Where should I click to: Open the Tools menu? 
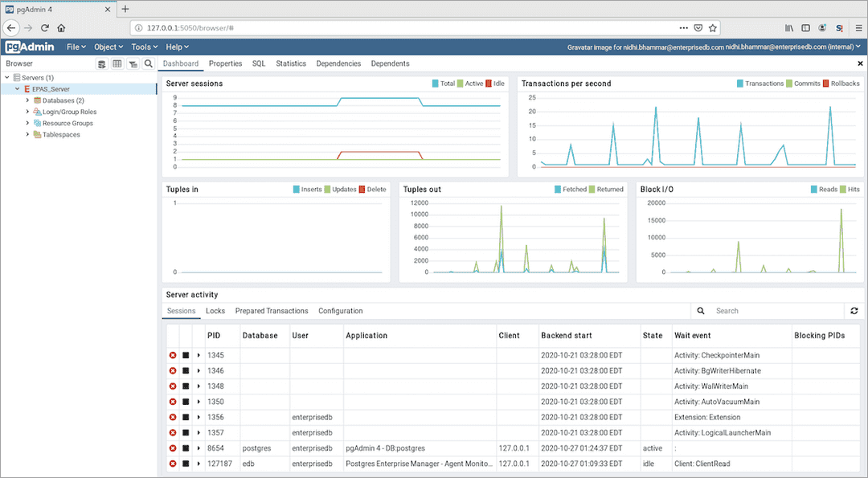click(x=143, y=47)
